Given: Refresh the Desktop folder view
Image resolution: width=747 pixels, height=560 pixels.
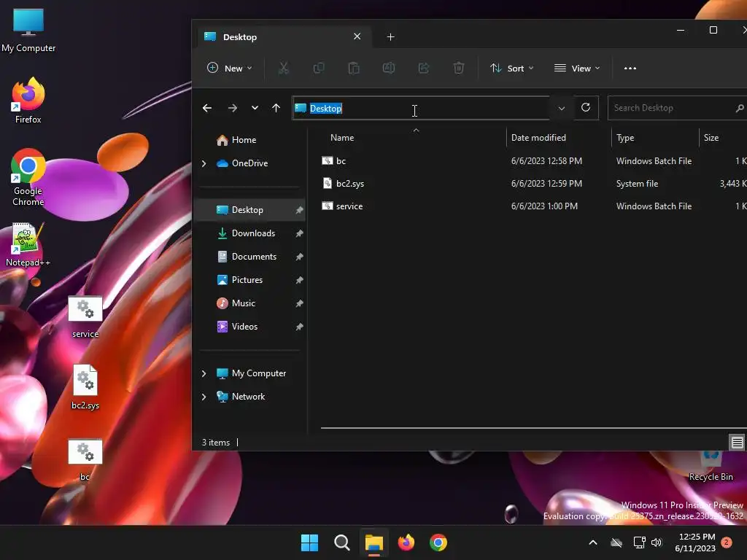Looking at the screenshot, I should (x=586, y=108).
